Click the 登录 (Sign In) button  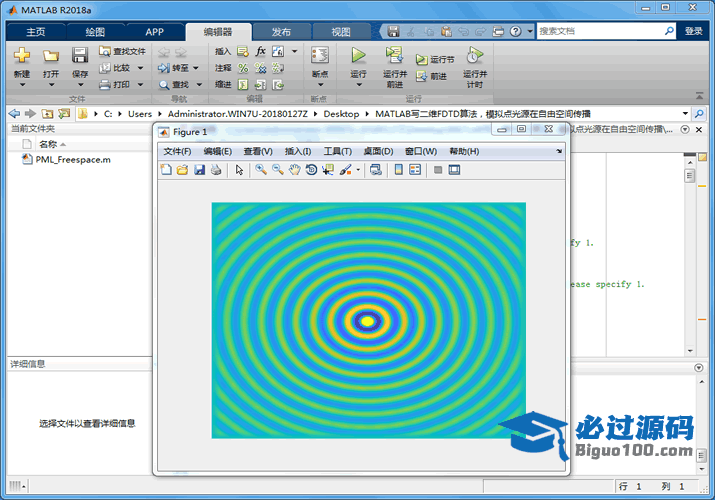coord(693,31)
